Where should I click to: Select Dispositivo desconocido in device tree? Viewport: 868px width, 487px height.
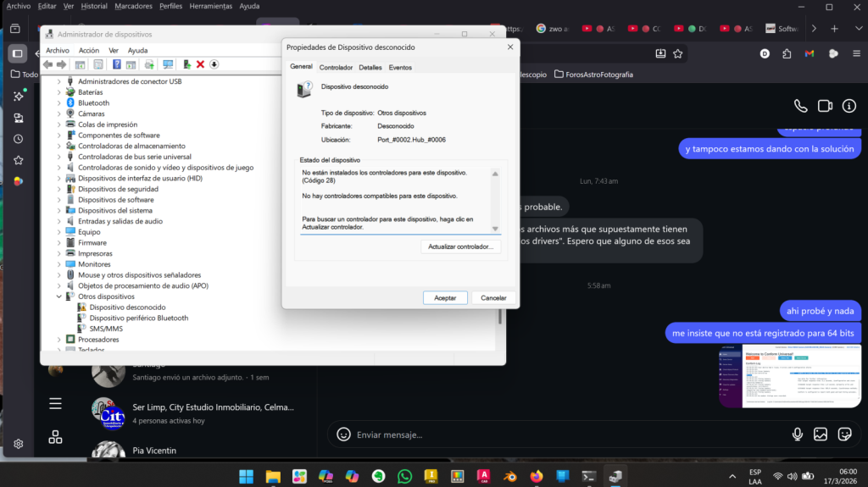(127, 307)
